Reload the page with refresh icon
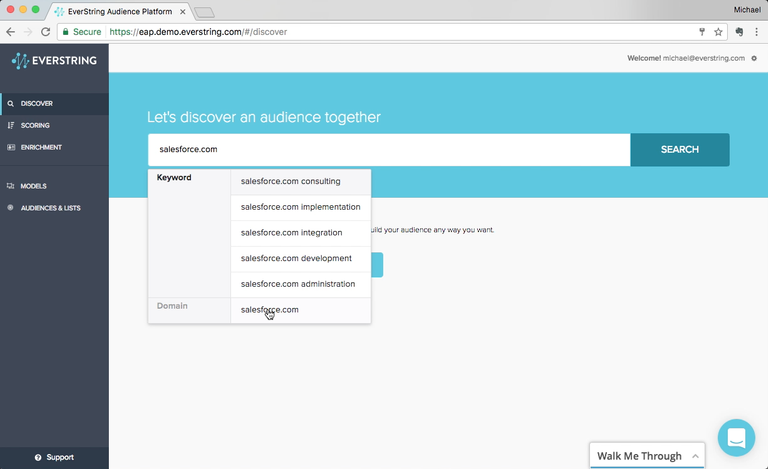Viewport: 768px width, 469px height. click(x=46, y=32)
